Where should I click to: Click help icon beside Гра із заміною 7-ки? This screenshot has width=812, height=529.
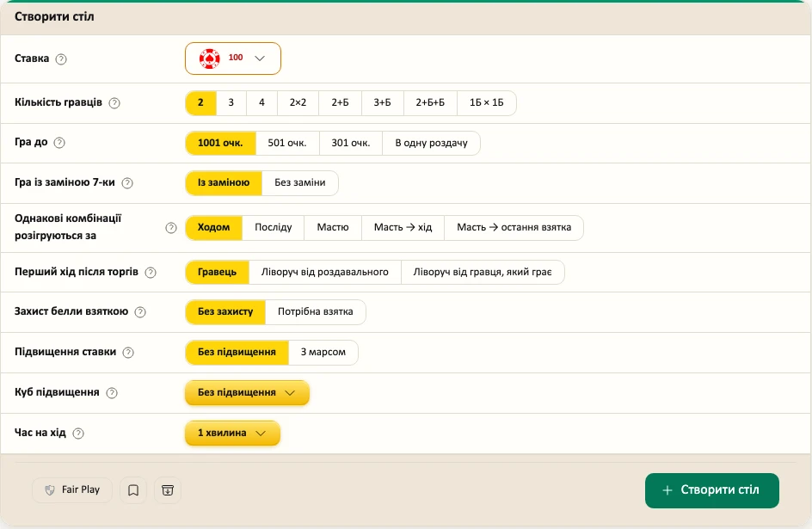[x=127, y=182]
